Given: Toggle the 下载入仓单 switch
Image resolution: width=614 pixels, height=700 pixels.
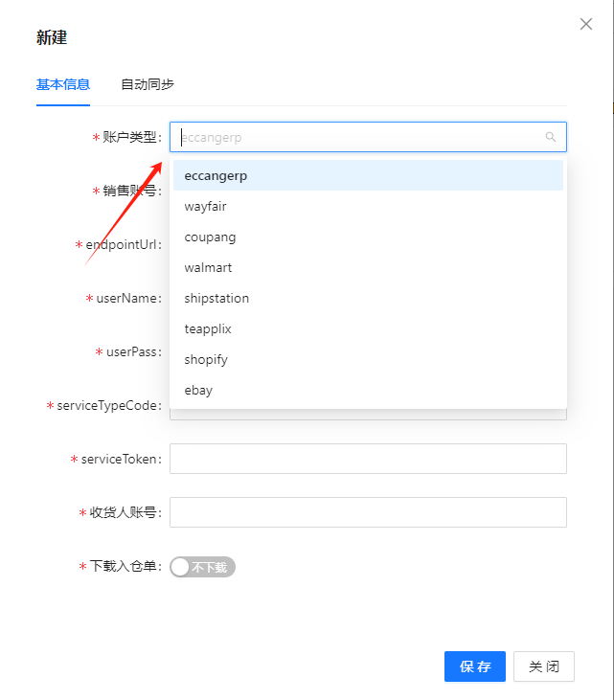Looking at the screenshot, I should pos(202,567).
